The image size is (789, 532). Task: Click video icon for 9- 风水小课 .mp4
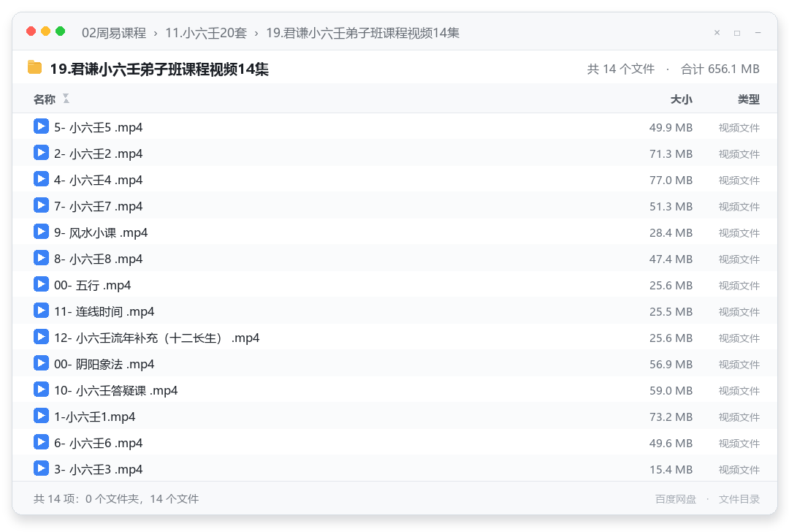click(x=41, y=232)
